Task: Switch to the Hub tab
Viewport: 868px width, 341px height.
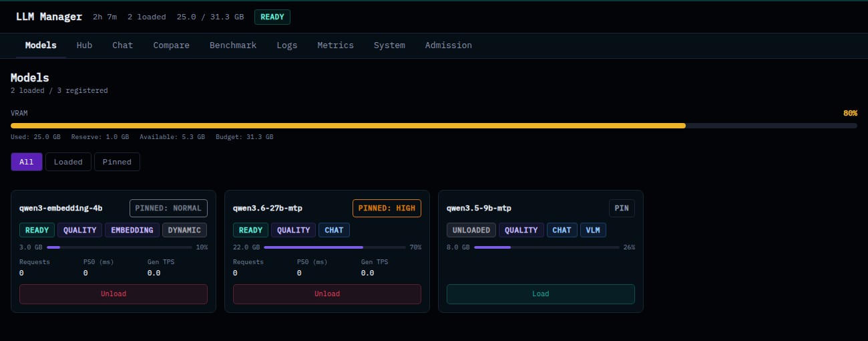Action: point(85,45)
